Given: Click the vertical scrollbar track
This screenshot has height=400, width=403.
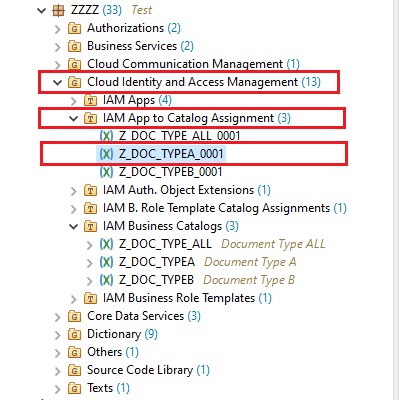Looking at the screenshot, I should pos(396,200).
